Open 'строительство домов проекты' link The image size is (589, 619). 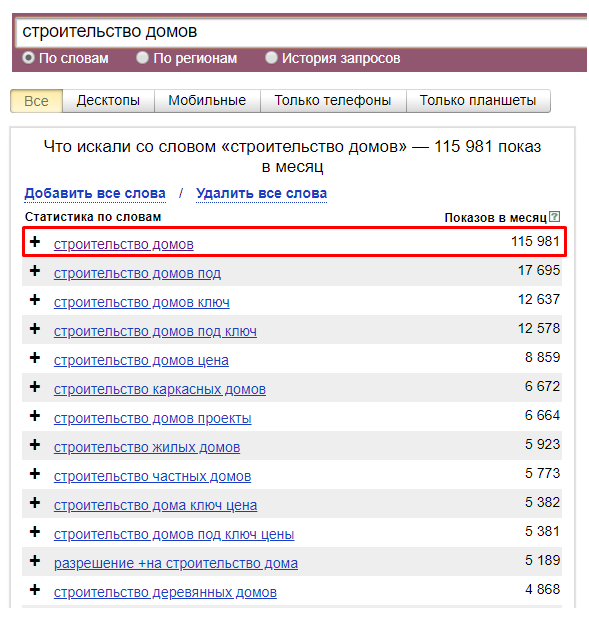[152, 418]
